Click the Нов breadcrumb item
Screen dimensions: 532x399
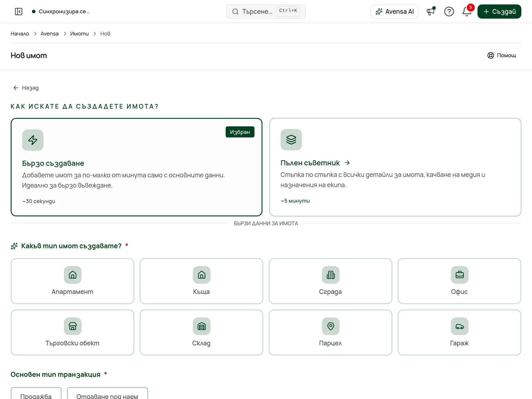pos(105,34)
